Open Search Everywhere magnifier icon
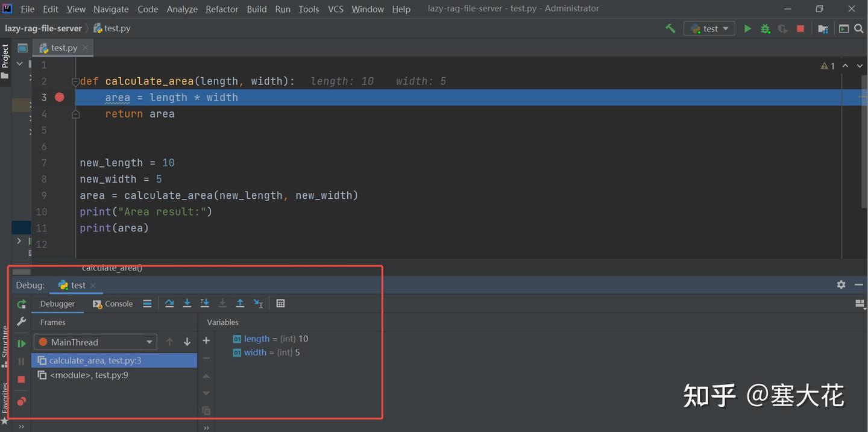 pos(858,28)
